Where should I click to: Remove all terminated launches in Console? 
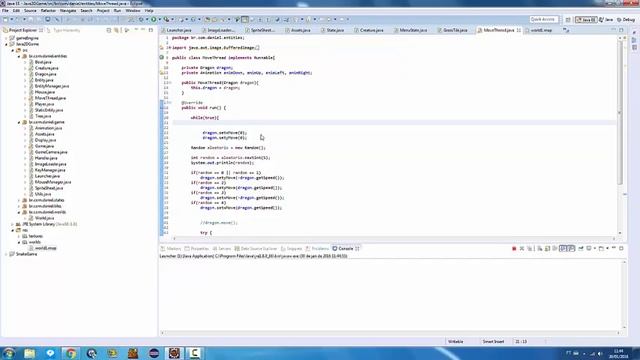(529, 249)
